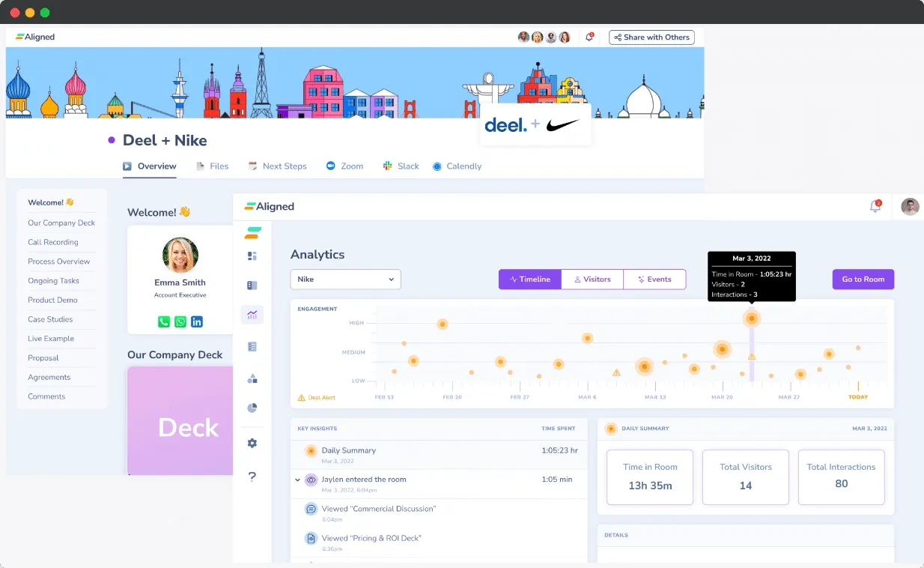The image size is (924, 568).
Task: Select Our Company Deck in side menu
Action: (62, 223)
